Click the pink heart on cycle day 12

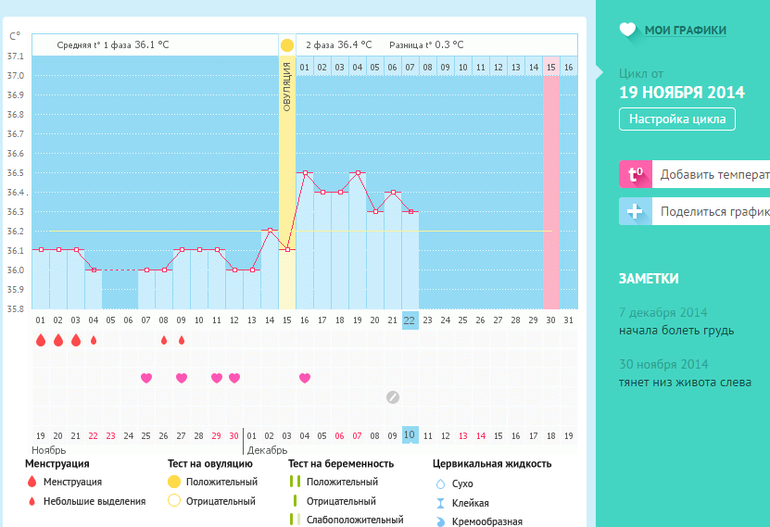click(x=234, y=378)
